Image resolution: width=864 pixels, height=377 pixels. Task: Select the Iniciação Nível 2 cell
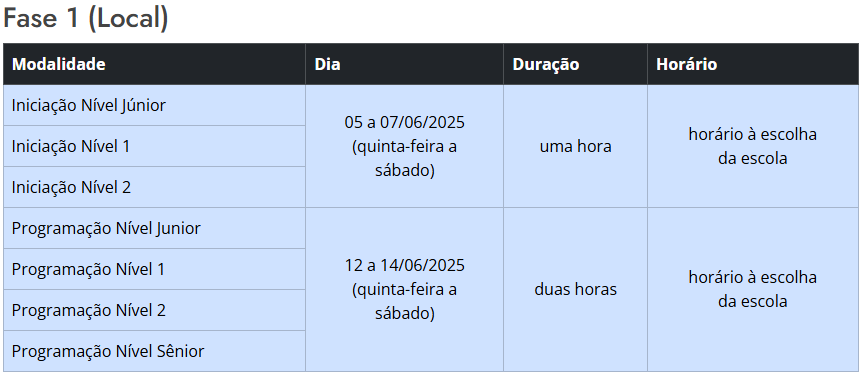[154, 187]
